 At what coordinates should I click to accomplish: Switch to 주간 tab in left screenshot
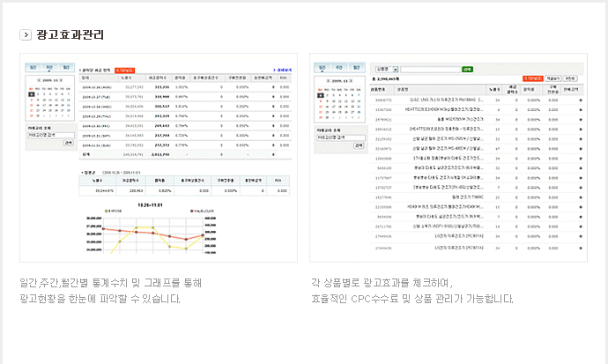49,67
